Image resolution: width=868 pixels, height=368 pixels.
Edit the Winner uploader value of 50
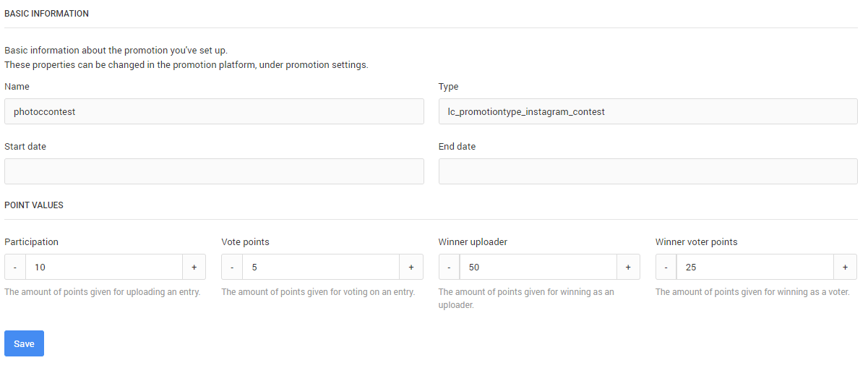(x=538, y=267)
